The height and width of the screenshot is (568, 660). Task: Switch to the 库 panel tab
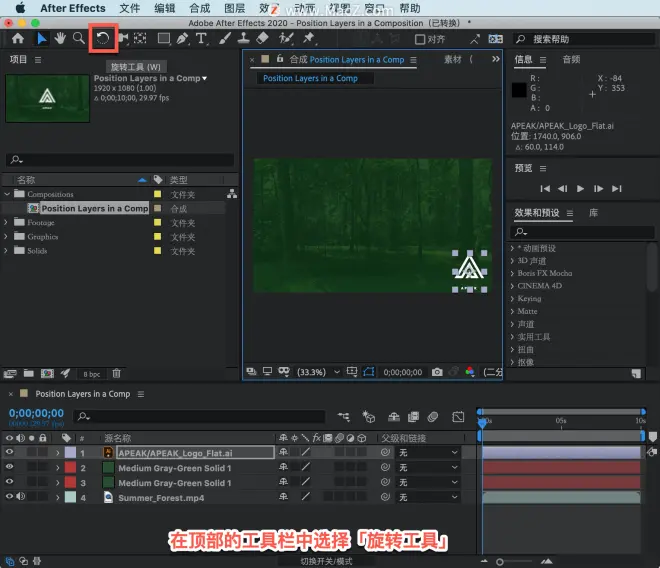(x=593, y=213)
